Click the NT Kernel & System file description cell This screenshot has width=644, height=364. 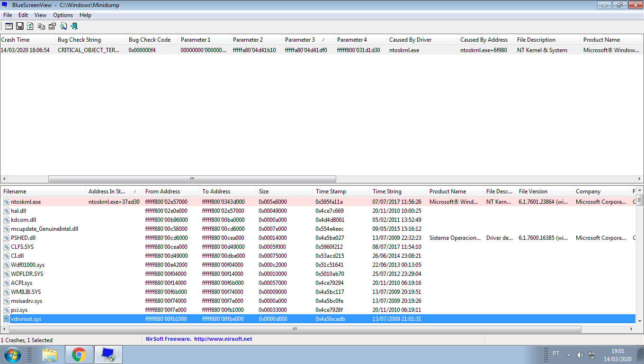[542, 50]
